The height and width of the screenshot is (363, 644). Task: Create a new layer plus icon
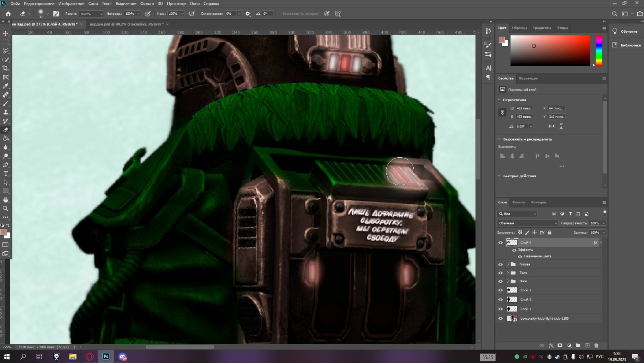587,345
